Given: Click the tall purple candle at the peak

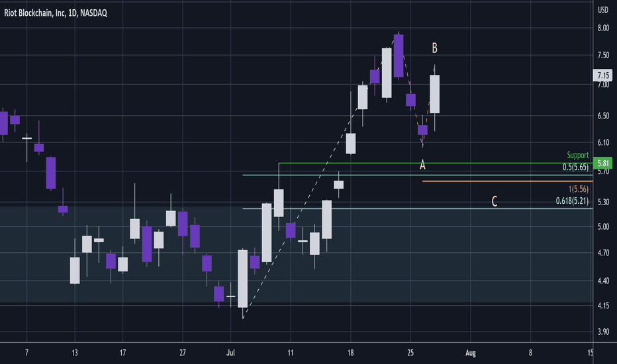Looking at the screenshot, I should (x=399, y=56).
